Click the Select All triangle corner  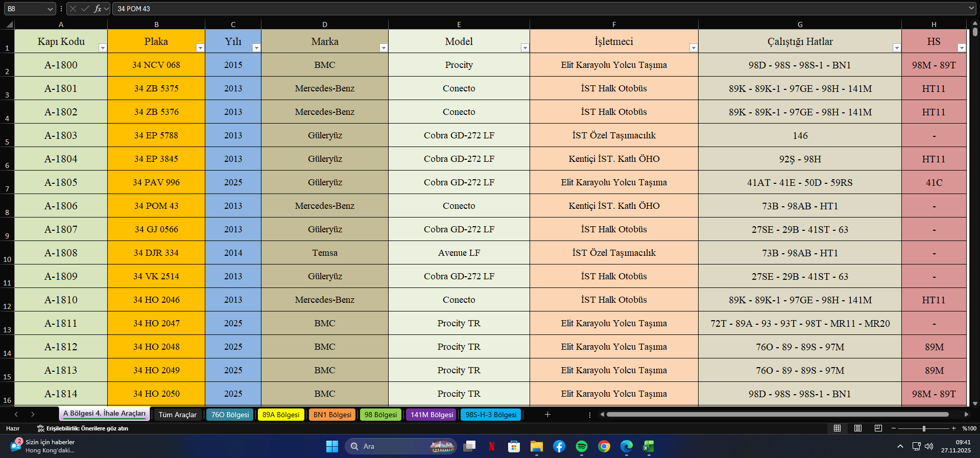9,25
